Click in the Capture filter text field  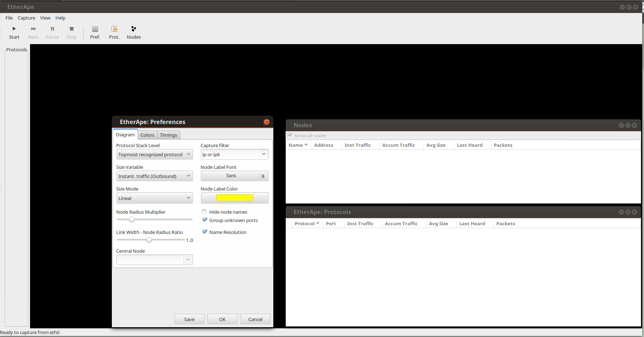pyautogui.click(x=230, y=154)
